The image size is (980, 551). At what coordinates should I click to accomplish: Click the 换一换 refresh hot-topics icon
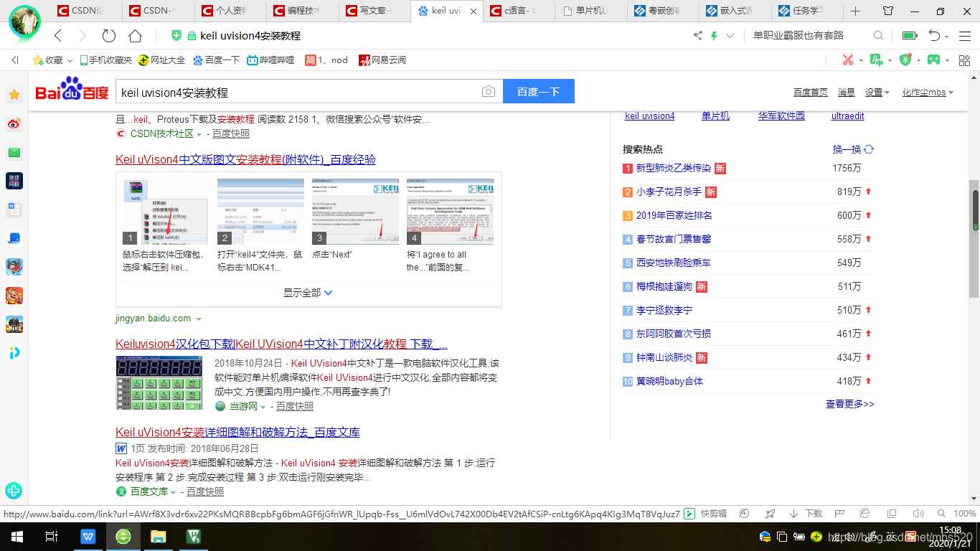(x=869, y=149)
